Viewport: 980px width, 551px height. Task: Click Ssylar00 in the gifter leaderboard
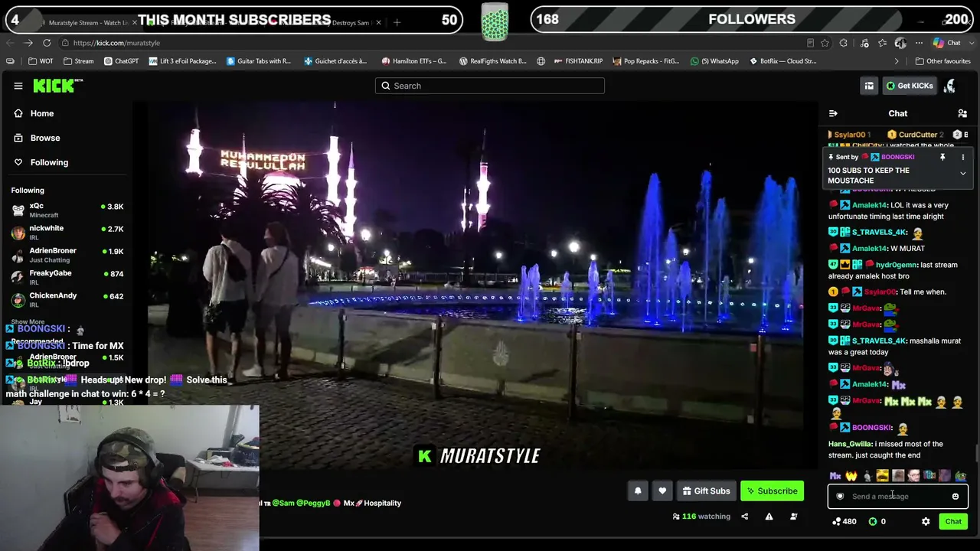click(849, 135)
